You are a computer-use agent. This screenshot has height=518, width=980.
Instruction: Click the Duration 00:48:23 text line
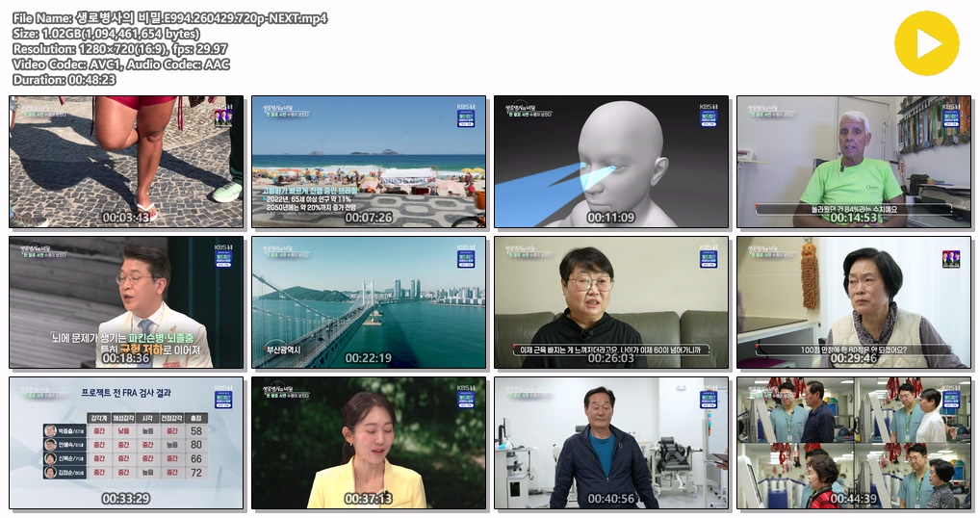[64, 80]
